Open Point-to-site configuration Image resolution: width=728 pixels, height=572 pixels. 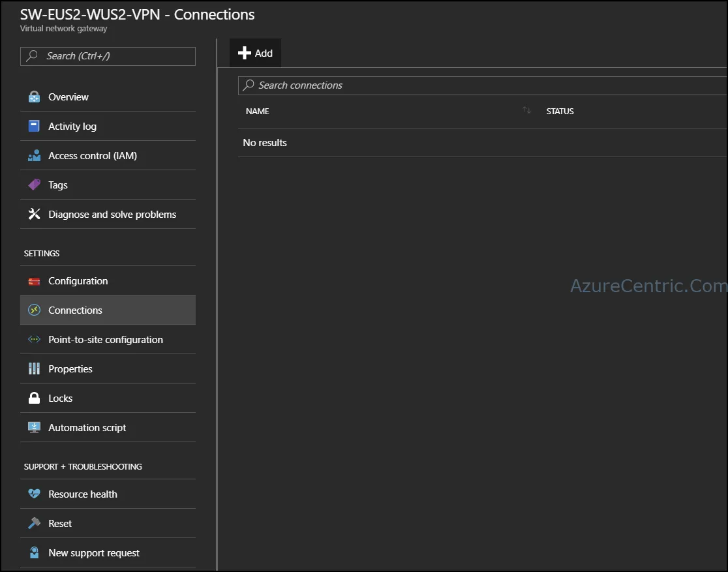click(108, 339)
